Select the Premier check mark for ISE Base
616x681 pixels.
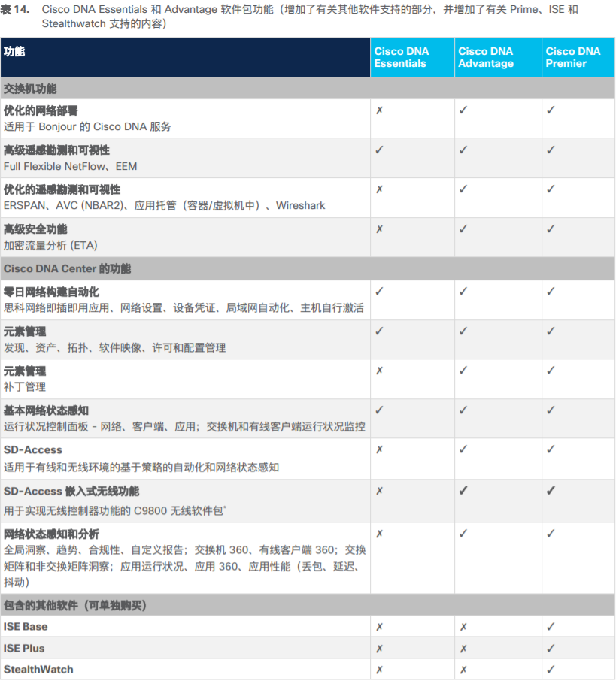coord(551,626)
